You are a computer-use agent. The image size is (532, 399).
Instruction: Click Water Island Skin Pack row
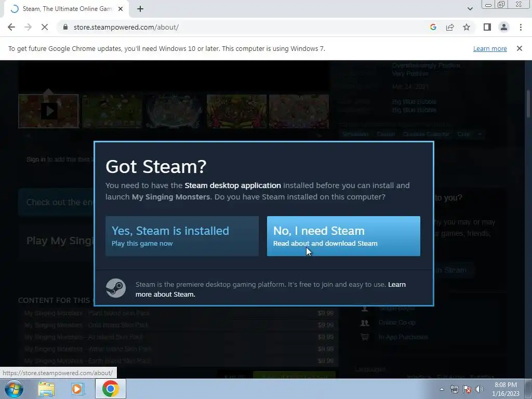pyautogui.click(x=179, y=349)
